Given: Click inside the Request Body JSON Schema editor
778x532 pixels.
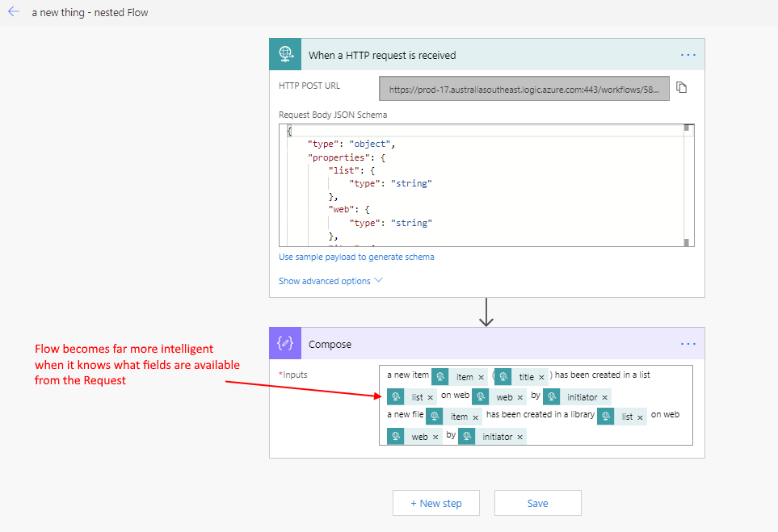Looking at the screenshot, I should [485, 194].
